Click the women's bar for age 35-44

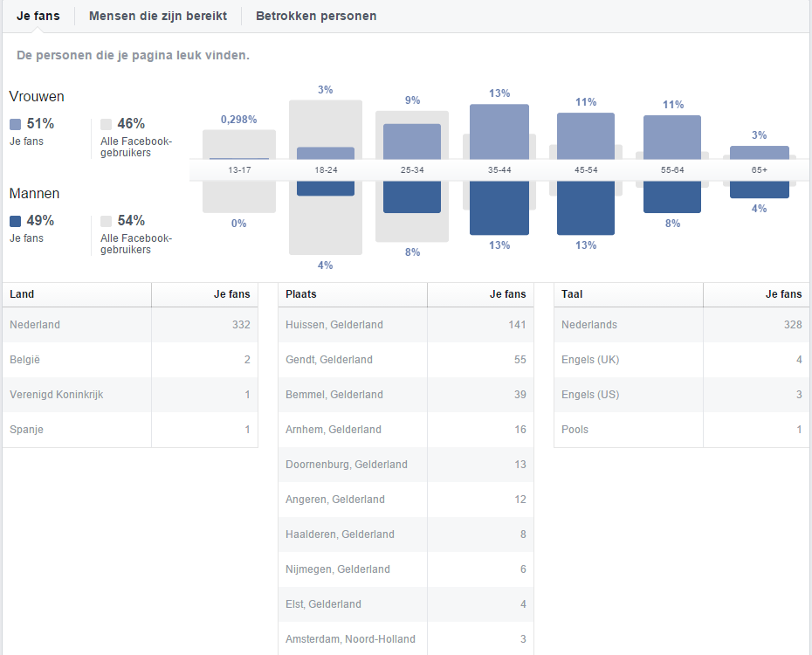coord(499,131)
